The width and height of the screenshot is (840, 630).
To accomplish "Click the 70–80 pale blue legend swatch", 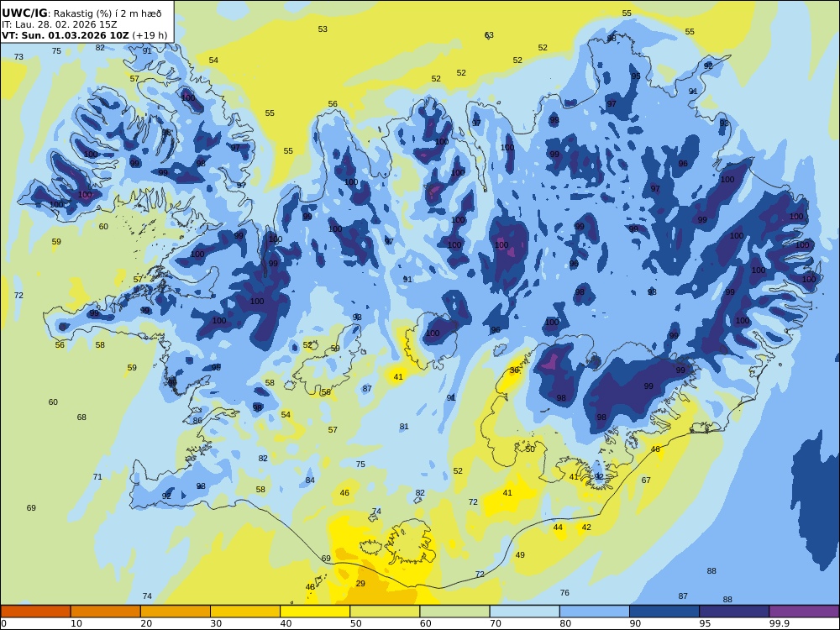I will click(x=524, y=612).
